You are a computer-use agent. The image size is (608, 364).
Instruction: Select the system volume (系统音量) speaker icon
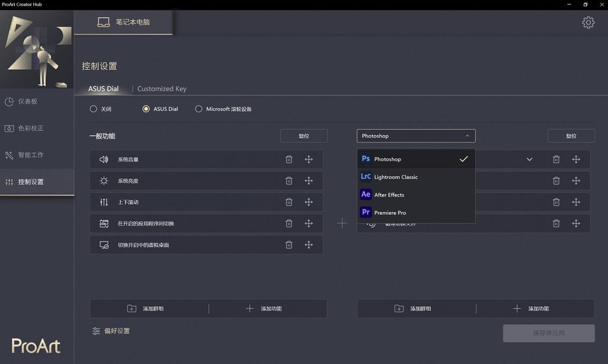(104, 159)
